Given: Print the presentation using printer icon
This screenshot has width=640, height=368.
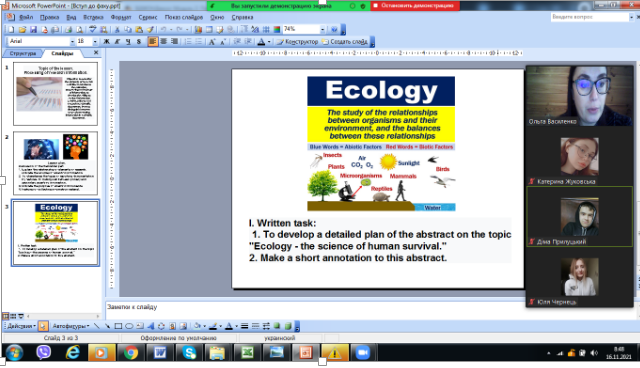Looking at the screenshot, I should (69, 29).
